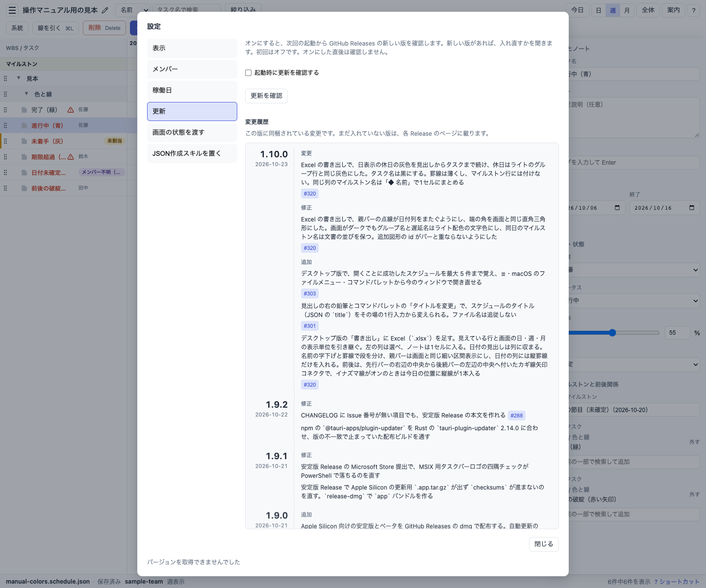Click the 案内 button in toolbar

tap(674, 10)
